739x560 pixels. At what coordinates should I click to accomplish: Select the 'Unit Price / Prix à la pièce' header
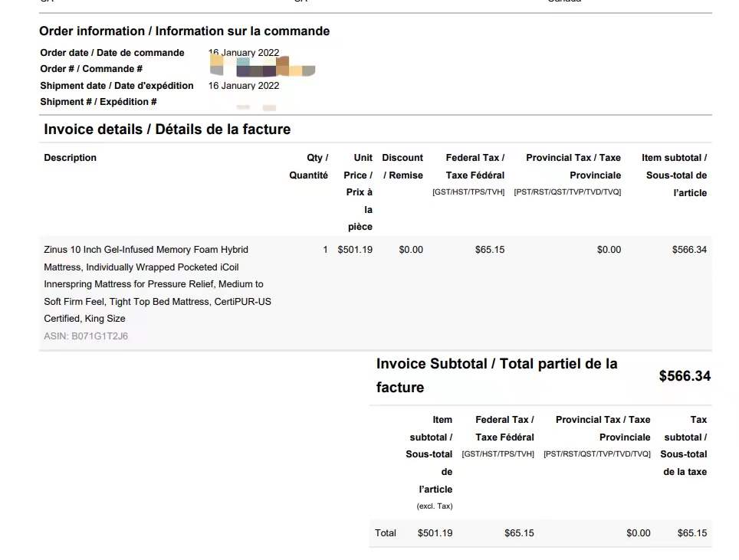click(x=358, y=192)
